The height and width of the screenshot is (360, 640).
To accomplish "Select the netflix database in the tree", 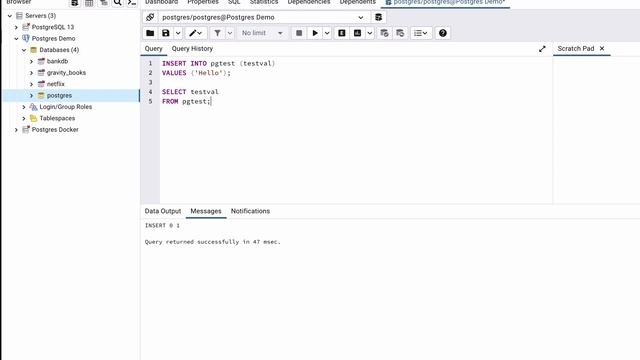I will pyautogui.click(x=56, y=84).
